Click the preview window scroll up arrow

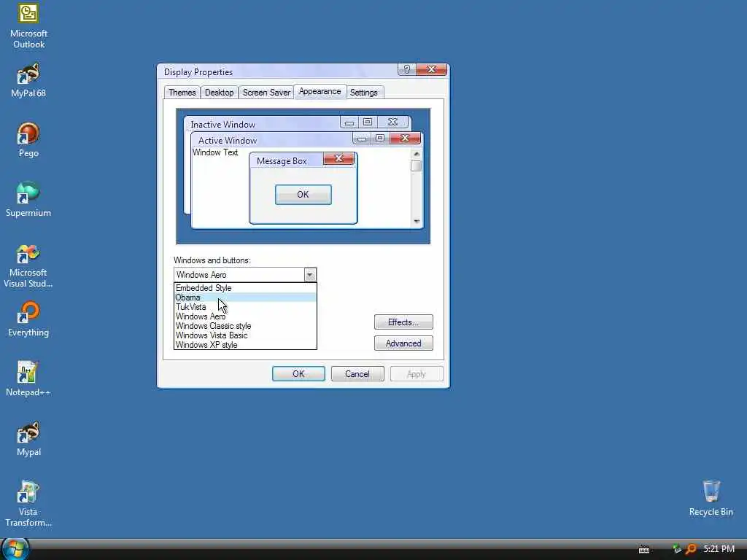[417, 154]
